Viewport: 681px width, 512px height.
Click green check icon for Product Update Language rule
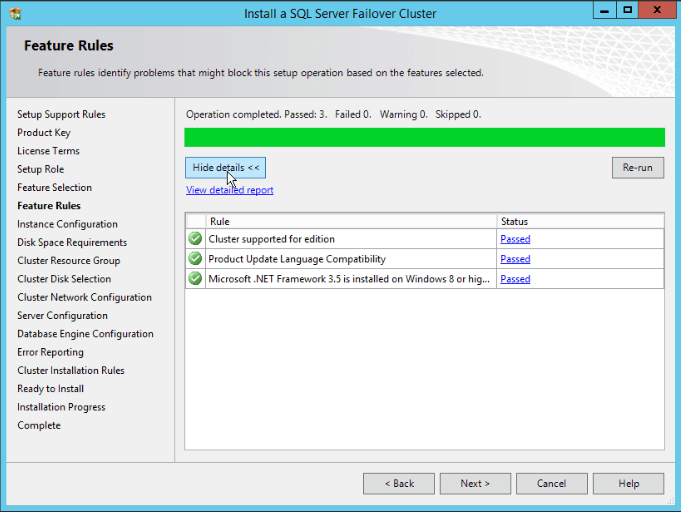point(195,259)
